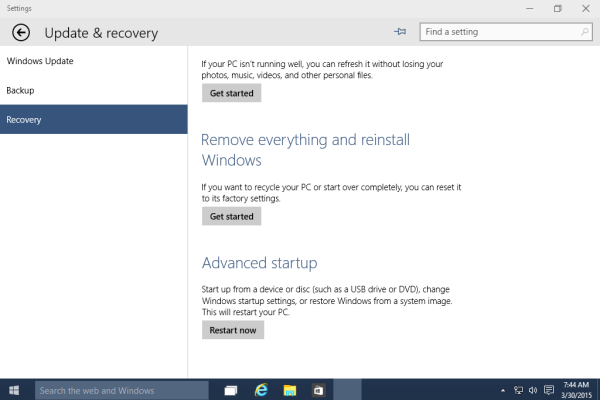Open Action Center notifications icon

[549, 390]
